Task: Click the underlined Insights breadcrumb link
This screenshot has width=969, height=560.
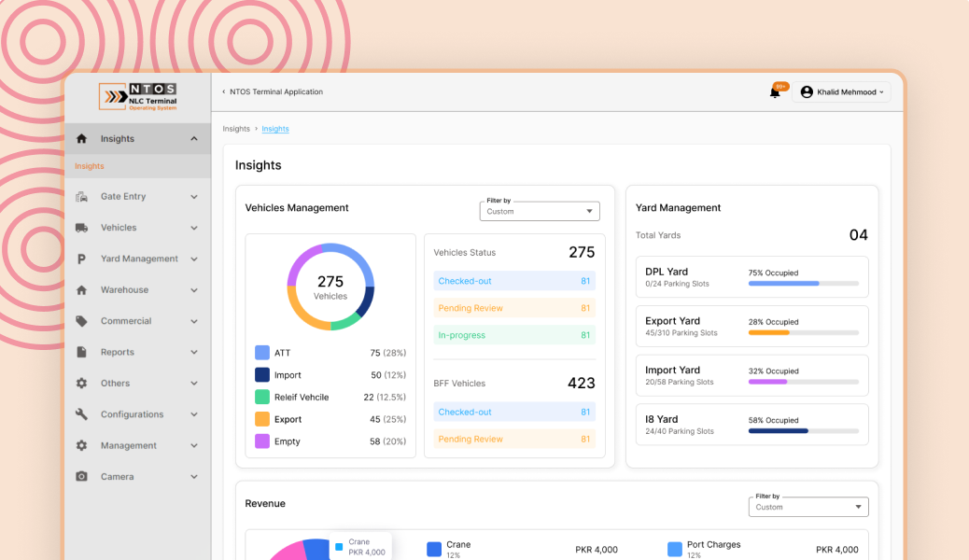Action: coord(275,129)
